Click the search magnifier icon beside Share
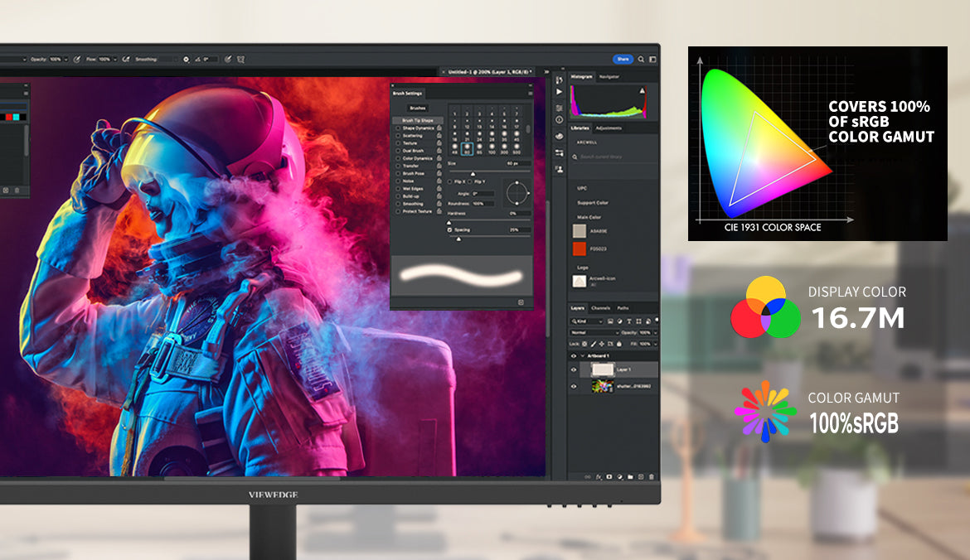 [x=642, y=60]
